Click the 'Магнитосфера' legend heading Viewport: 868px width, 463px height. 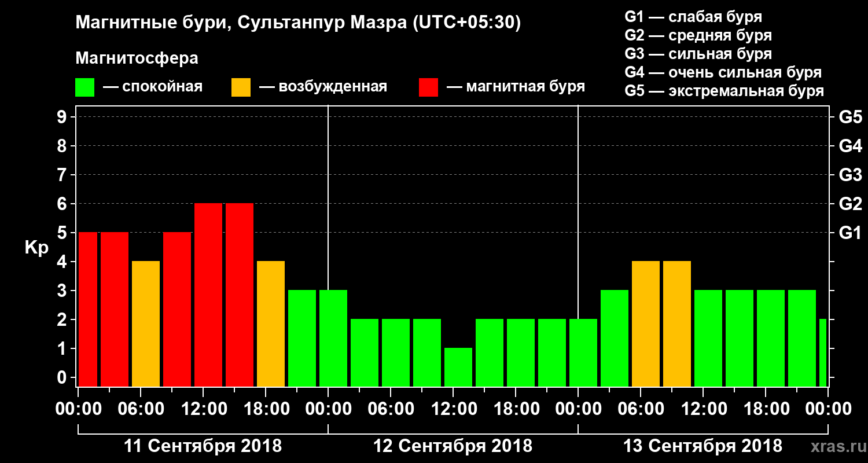137,58
